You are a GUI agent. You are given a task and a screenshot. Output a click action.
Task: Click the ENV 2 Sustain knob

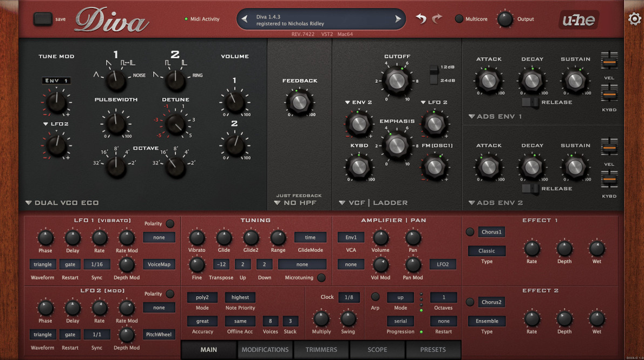(x=575, y=167)
